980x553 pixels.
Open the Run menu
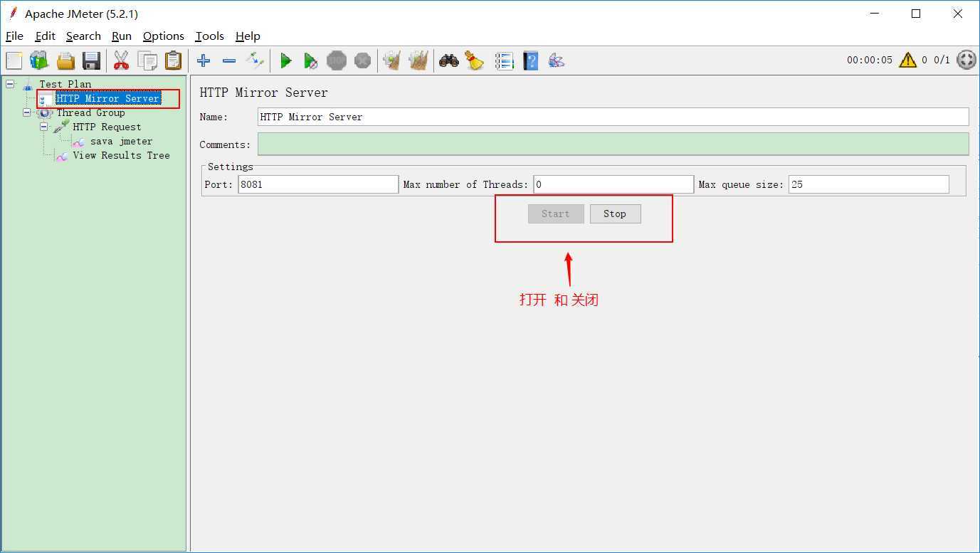pyautogui.click(x=122, y=36)
